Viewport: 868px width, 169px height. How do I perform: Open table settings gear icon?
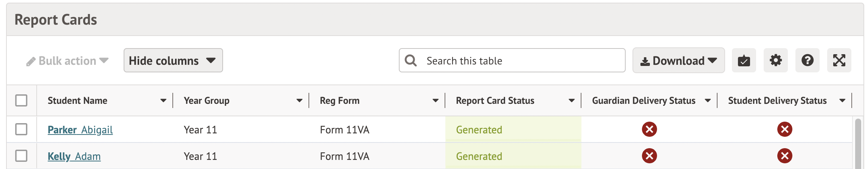click(x=775, y=61)
